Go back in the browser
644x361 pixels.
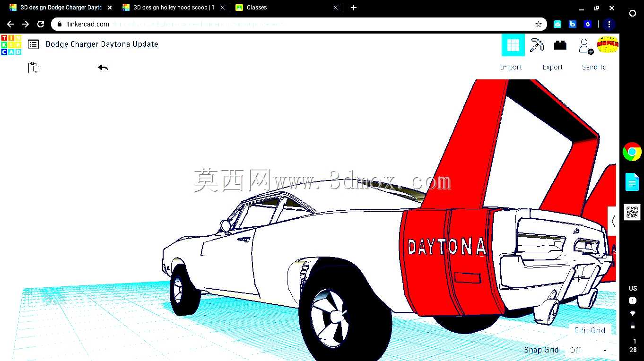(x=10, y=24)
